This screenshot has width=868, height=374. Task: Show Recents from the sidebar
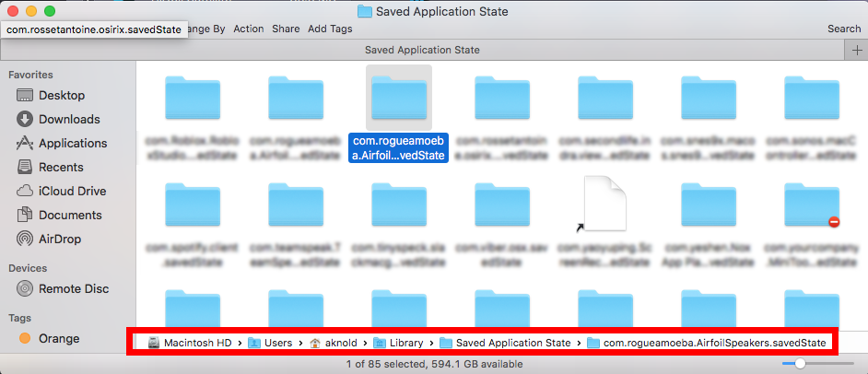(50, 167)
